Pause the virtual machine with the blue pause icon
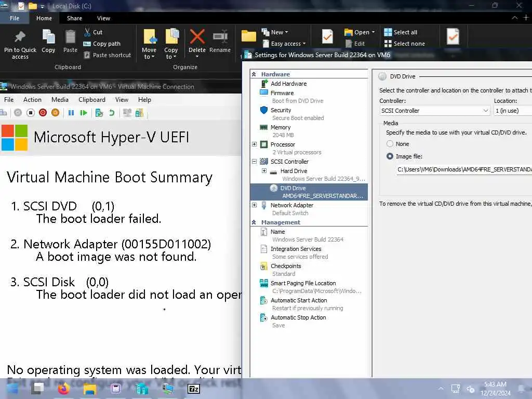Viewport: 532px width, 399px height. (x=71, y=113)
